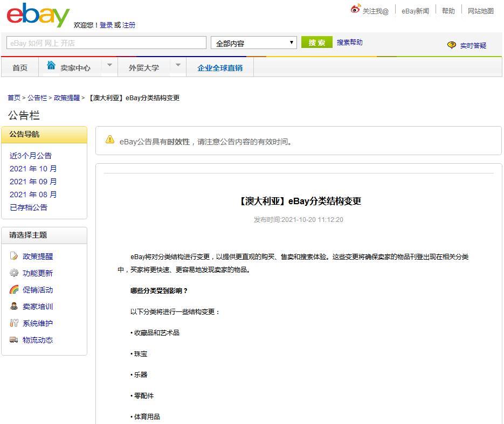This screenshot has width=504, height=424.
Task: Open the 2021 年 09 月 archive
Action: point(33,182)
